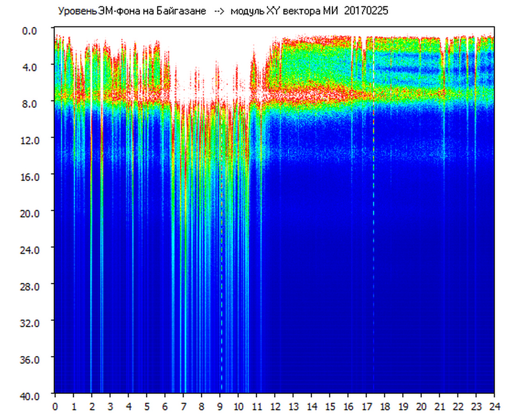Click the 'Уровень ЭМ-фона на Байгазане' title text
The image size is (512, 420).
point(132,11)
